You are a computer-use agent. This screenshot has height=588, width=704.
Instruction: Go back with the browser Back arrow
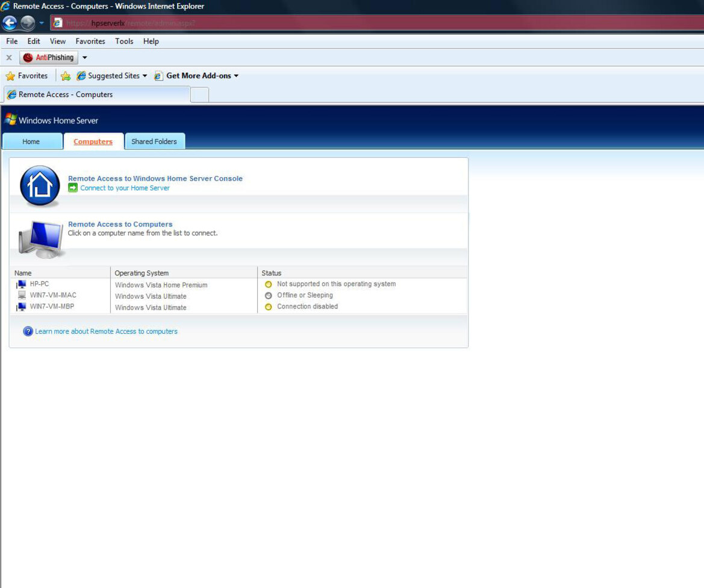tap(10, 23)
